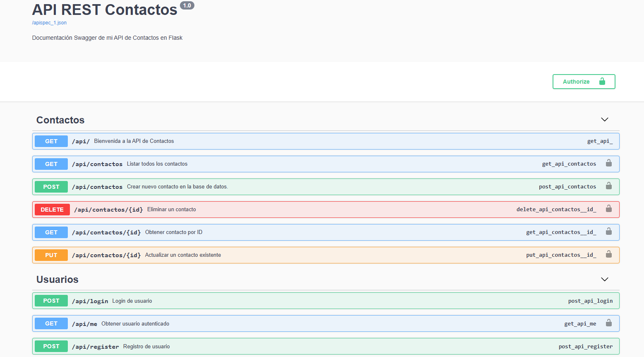Collapse the Contactos section chevron
644x357 pixels.
(604, 120)
